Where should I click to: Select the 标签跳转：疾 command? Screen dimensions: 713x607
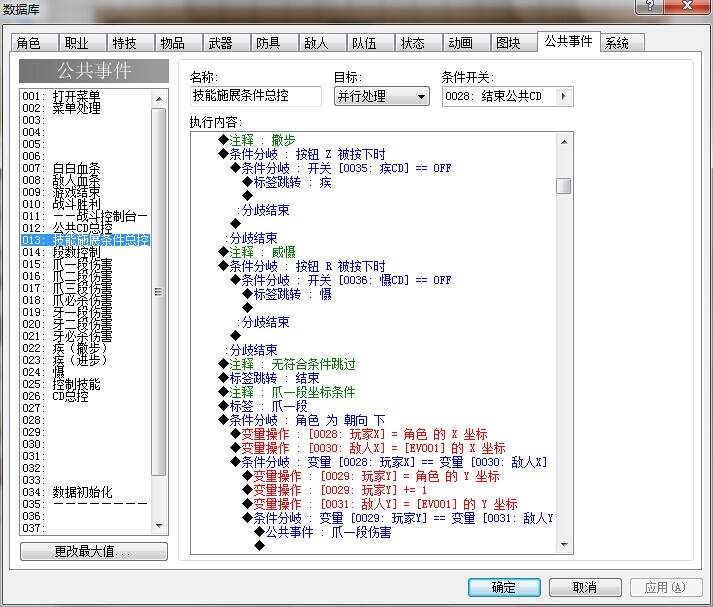click(x=287, y=182)
